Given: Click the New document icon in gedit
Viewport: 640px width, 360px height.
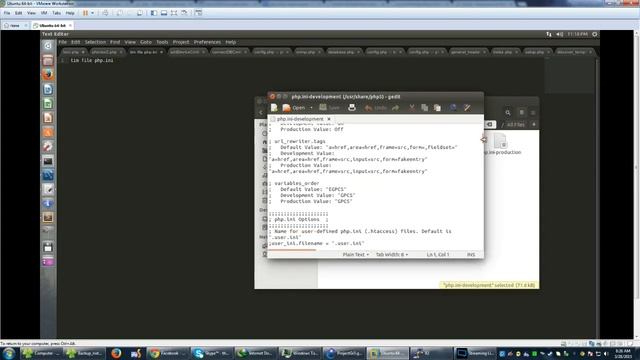Looking at the screenshot, I should pos(274,108).
